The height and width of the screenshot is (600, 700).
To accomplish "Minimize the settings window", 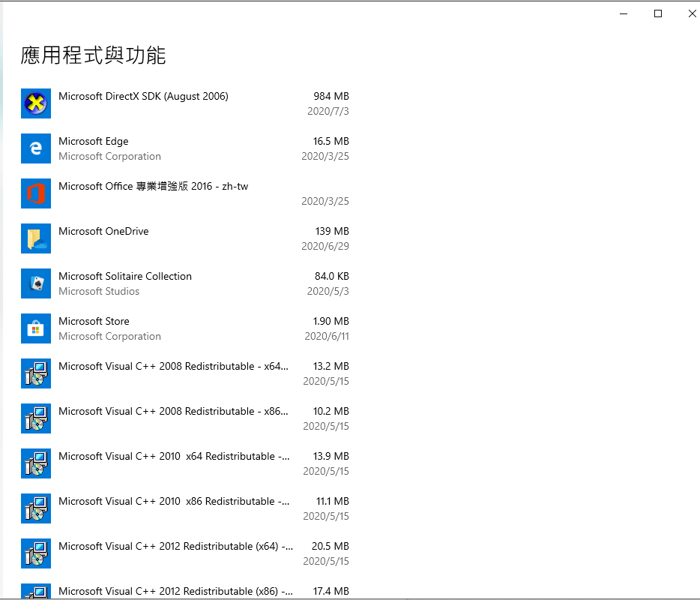I will pos(624,13).
